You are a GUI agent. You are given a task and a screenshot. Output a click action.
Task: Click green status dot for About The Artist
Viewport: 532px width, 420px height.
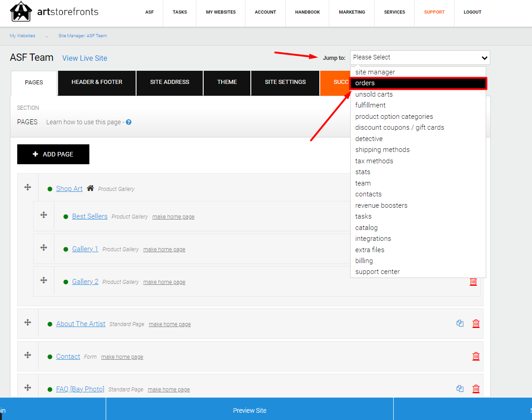[50, 324]
